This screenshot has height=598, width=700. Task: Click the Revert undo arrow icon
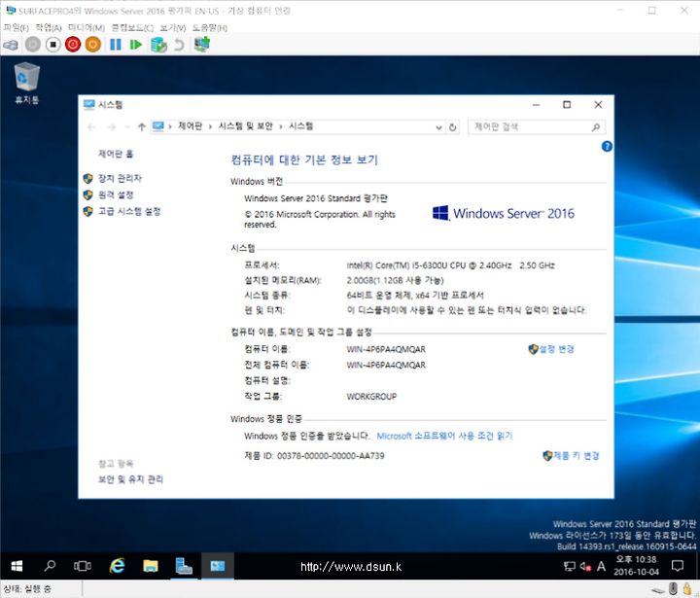(x=179, y=45)
